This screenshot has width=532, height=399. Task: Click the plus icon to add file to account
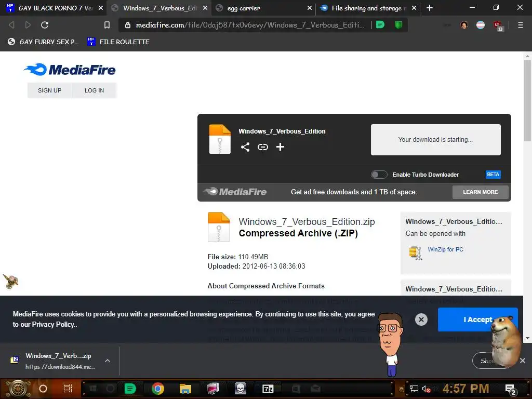(280, 147)
